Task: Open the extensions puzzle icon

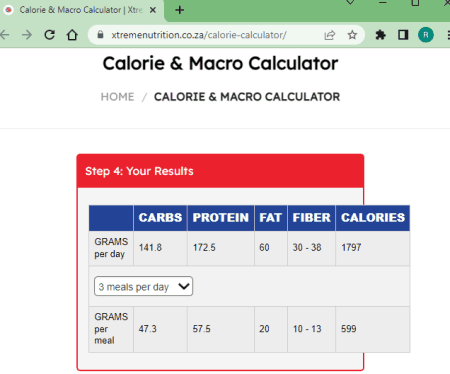Action: pyautogui.click(x=381, y=35)
